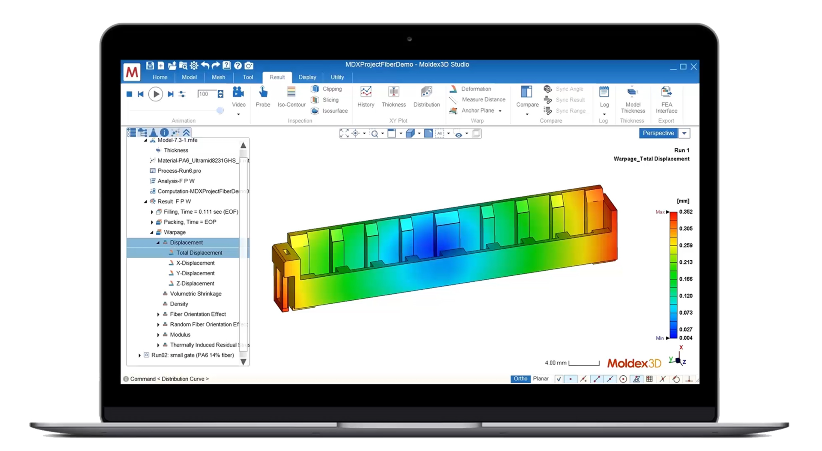Viewport: 822px width, 451px height.
Task: Toggle the eye visibility icon in view toolbar
Action: click(x=459, y=134)
